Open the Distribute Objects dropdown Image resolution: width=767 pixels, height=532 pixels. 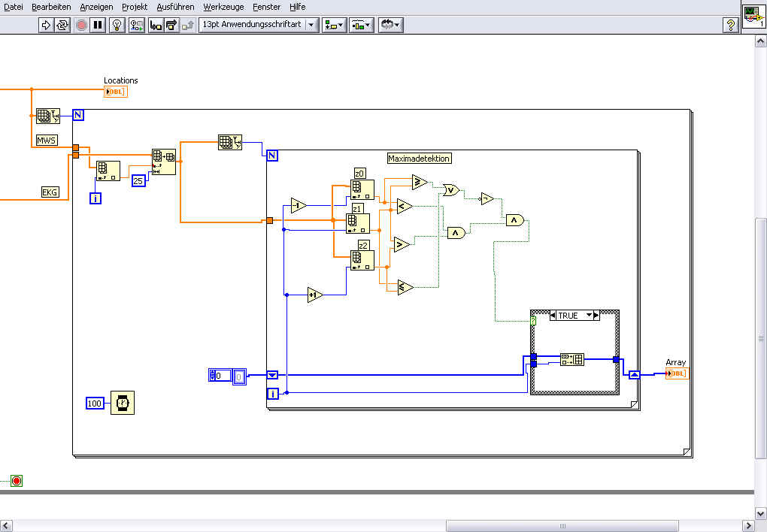(x=362, y=25)
